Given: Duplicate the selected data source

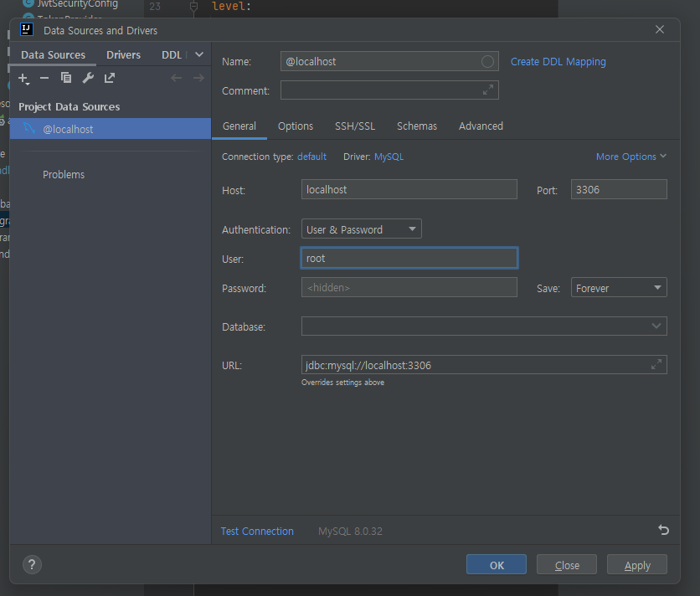Looking at the screenshot, I should click(66, 78).
